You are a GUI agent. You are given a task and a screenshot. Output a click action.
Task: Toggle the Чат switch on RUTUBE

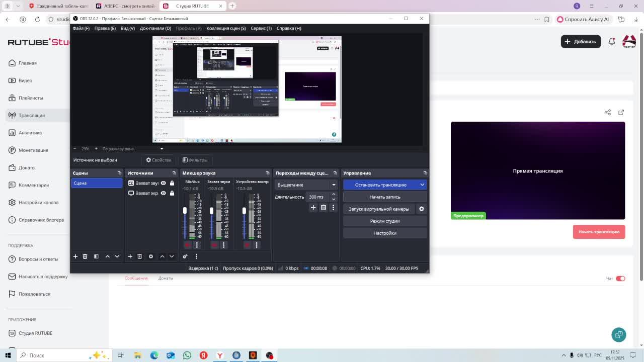tap(620, 279)
